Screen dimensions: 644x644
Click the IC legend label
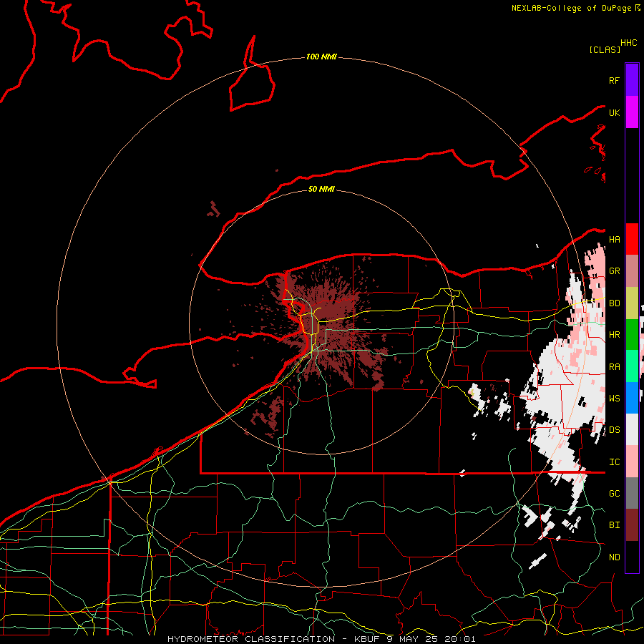pos(615,462)
